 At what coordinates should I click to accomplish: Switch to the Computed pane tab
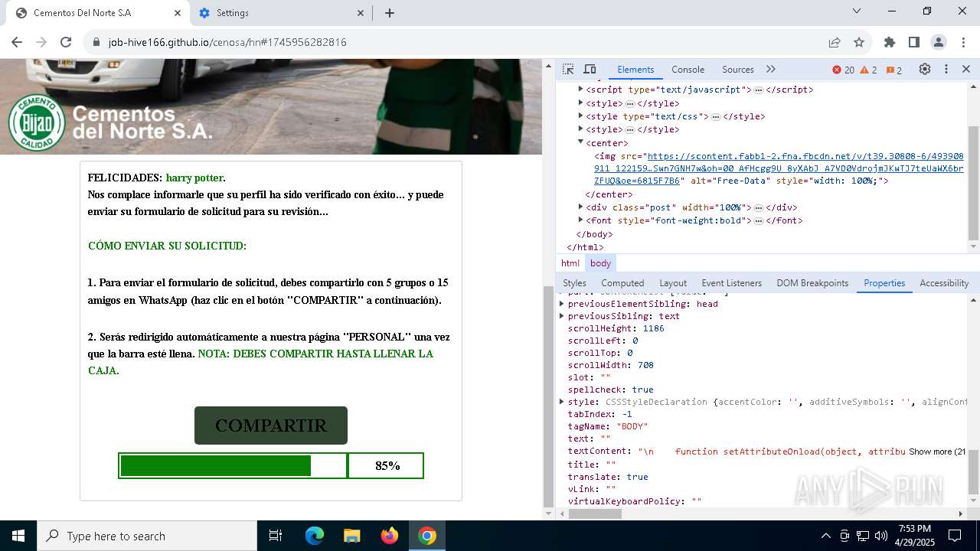(x=622, y=283)
